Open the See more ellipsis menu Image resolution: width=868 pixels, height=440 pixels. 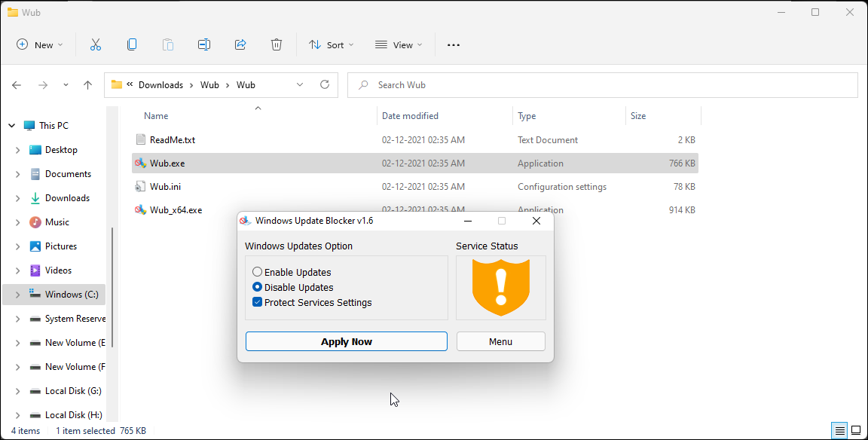(453, 44)
